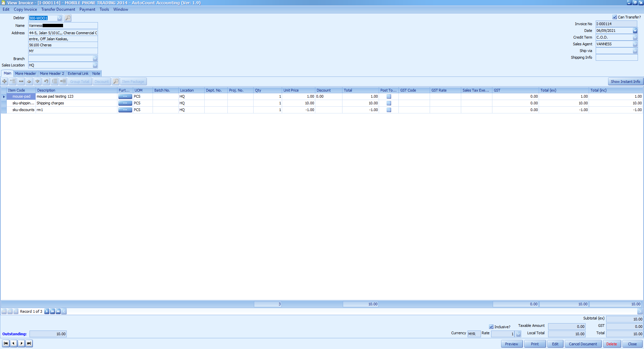
Task: Click the Cancel Document button
Action: coord(583,344)
